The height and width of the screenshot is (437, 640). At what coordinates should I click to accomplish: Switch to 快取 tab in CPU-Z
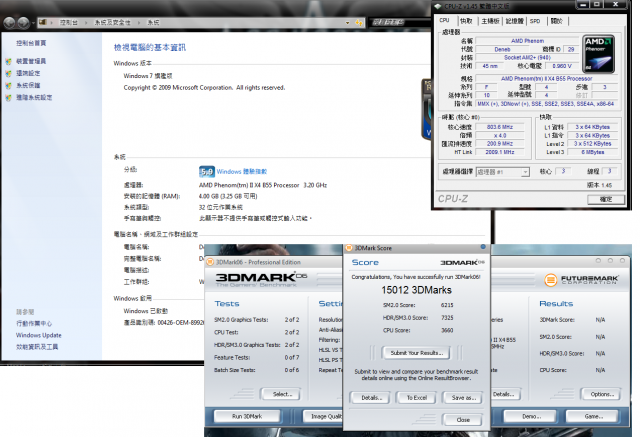(466, 21)
